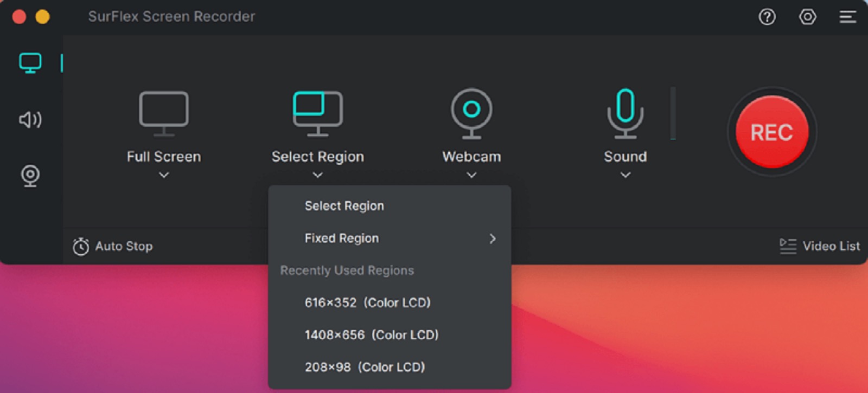Pick the 1408×656 (Color LCD) region

click(390, 335)
